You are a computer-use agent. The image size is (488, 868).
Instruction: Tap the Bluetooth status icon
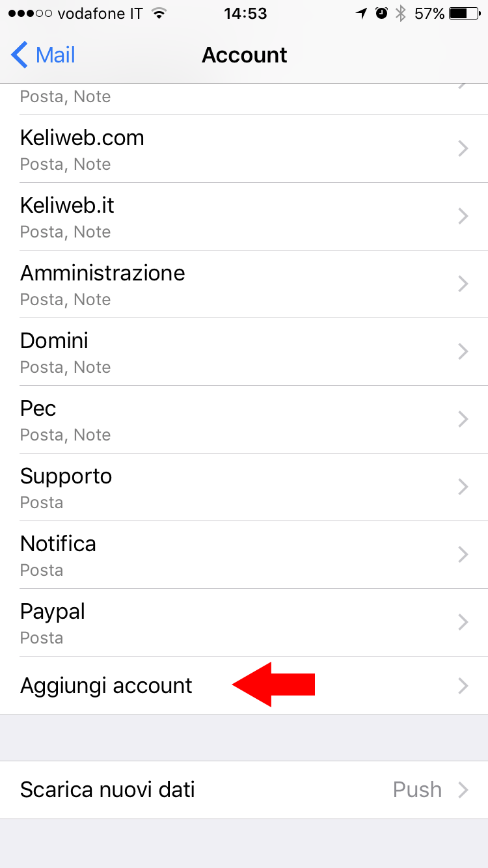pyautogui.click(x=401, y=13)
